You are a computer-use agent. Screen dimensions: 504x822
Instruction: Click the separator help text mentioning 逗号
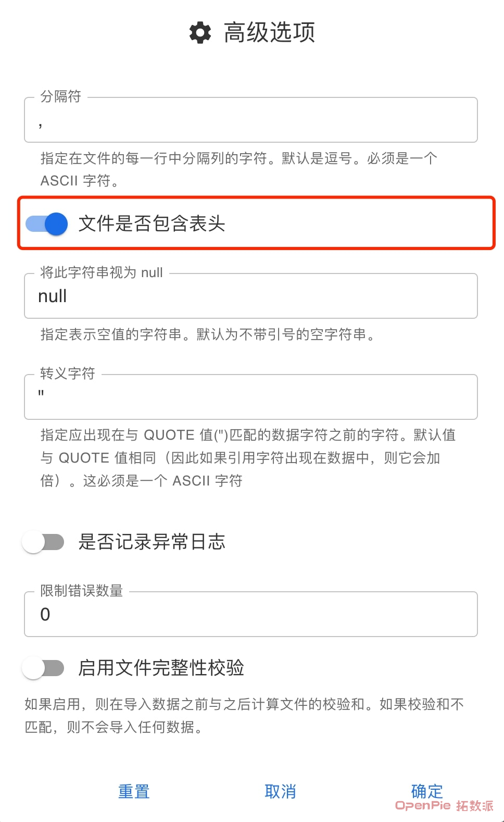pos(240,169)
